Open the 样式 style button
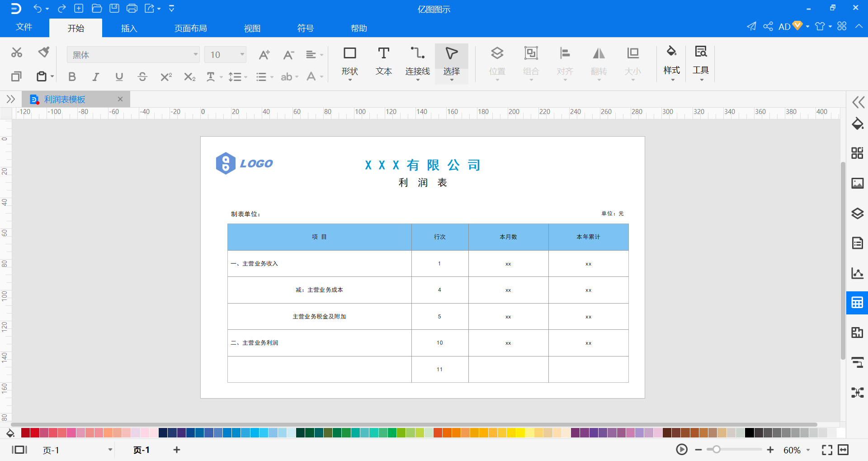 pyautogui.click(x=671, y=63)
